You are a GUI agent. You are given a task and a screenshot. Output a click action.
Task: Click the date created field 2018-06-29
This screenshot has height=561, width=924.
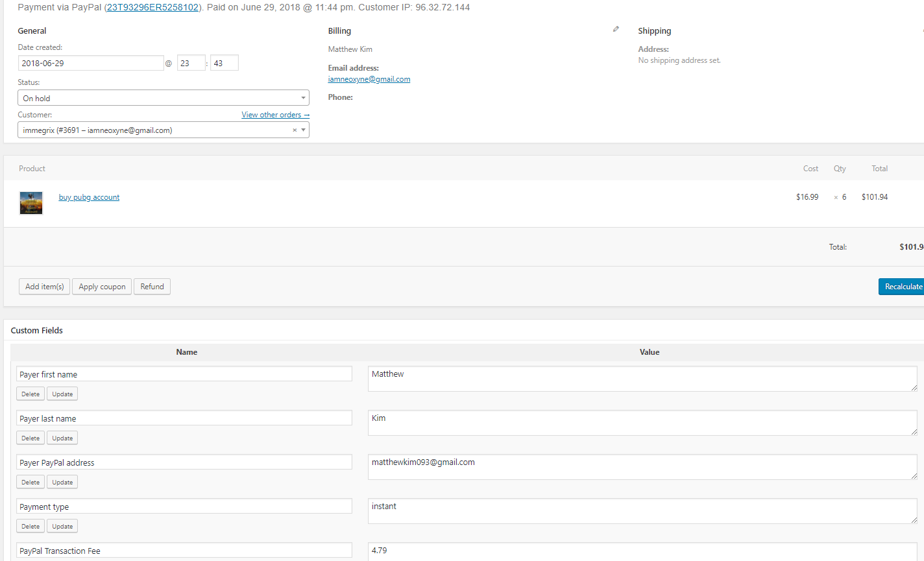[91, 63]
